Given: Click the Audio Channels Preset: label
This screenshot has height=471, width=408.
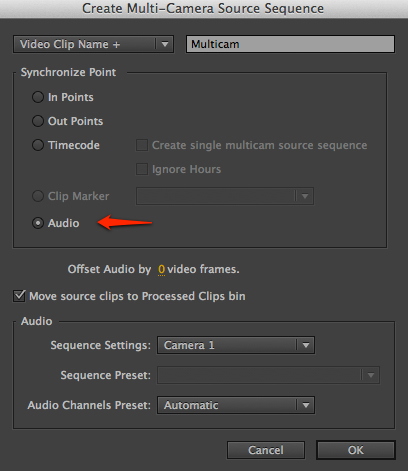Looking at the screenshot, I should [x=89, y=405].
